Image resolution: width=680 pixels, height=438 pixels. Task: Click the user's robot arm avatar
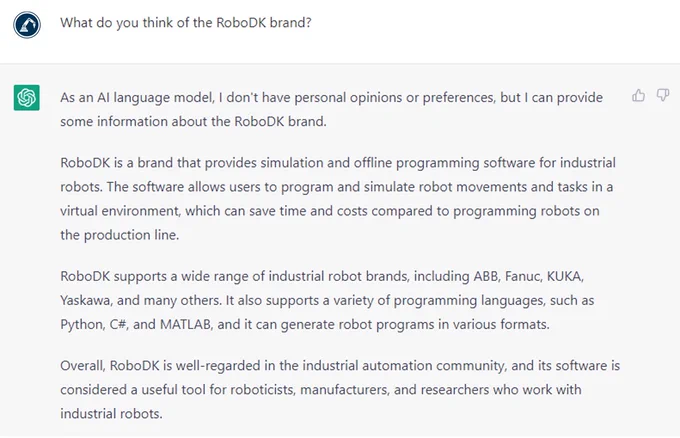[x=26, y=25]
